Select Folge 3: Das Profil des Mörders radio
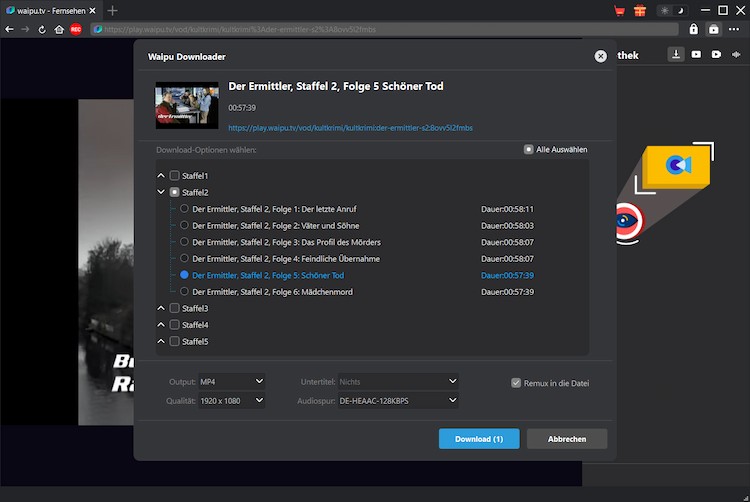Viewport: 750px width, 502px height. [x=184, y=241]
